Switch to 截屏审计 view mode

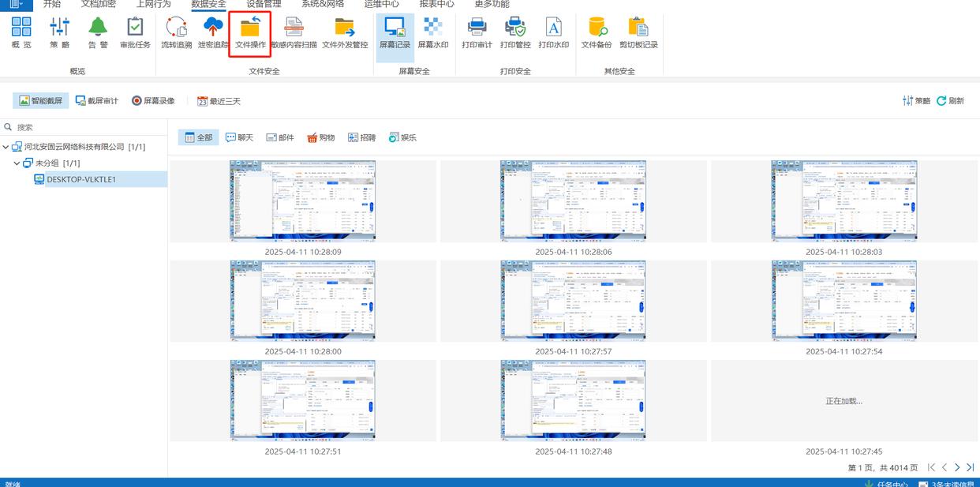coord(97,101)
